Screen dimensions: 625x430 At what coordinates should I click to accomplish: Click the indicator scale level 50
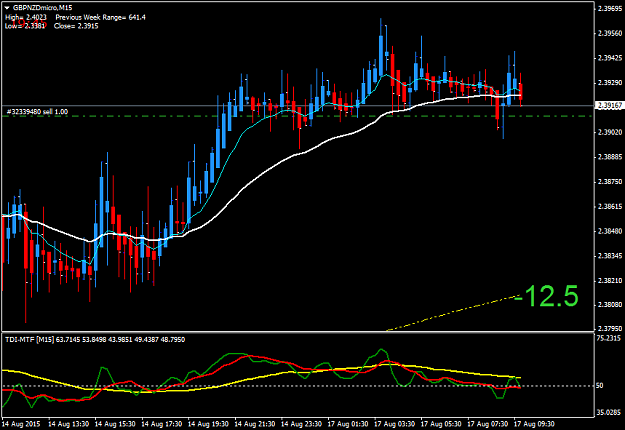pyautogui.click(x=600, y=385)
